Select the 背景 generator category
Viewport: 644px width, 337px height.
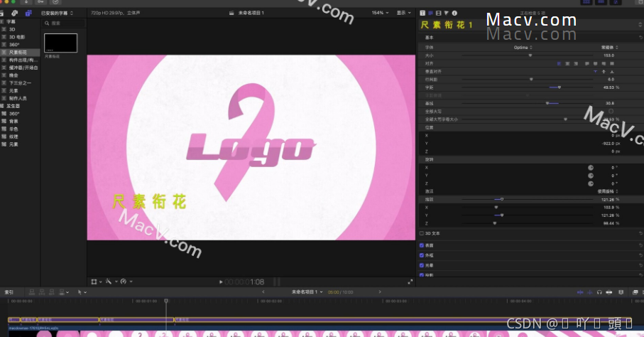coord(13,122)
